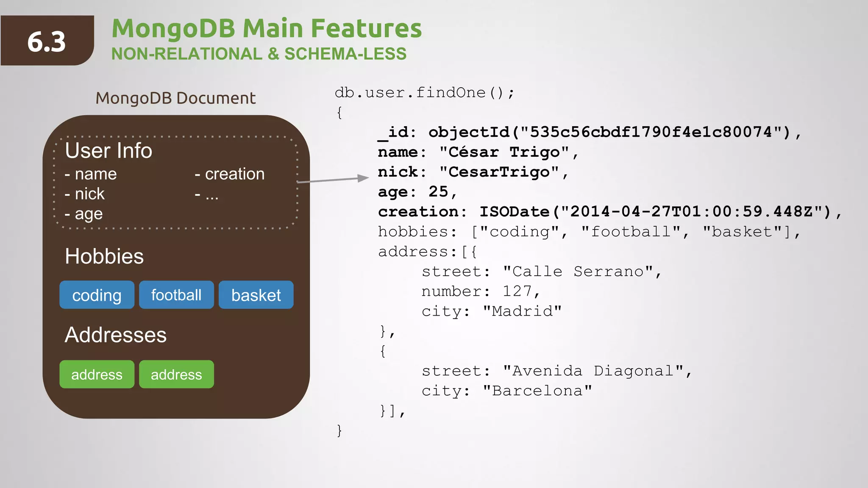This screenshot has width=868, height=488.
Task: Click the '- creation' item in User Info
Action: pyautogui.click(x=230, y=174)
